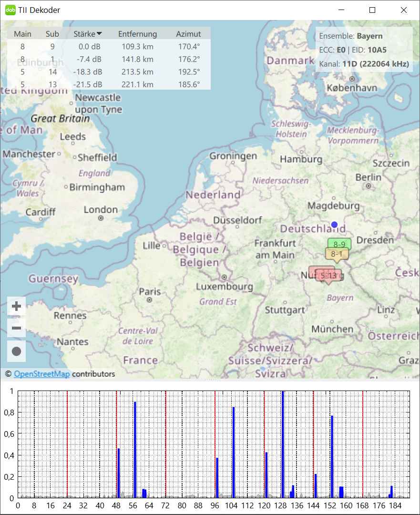
Task: Sort table by Stärke column
Action: tap(88, 34)
